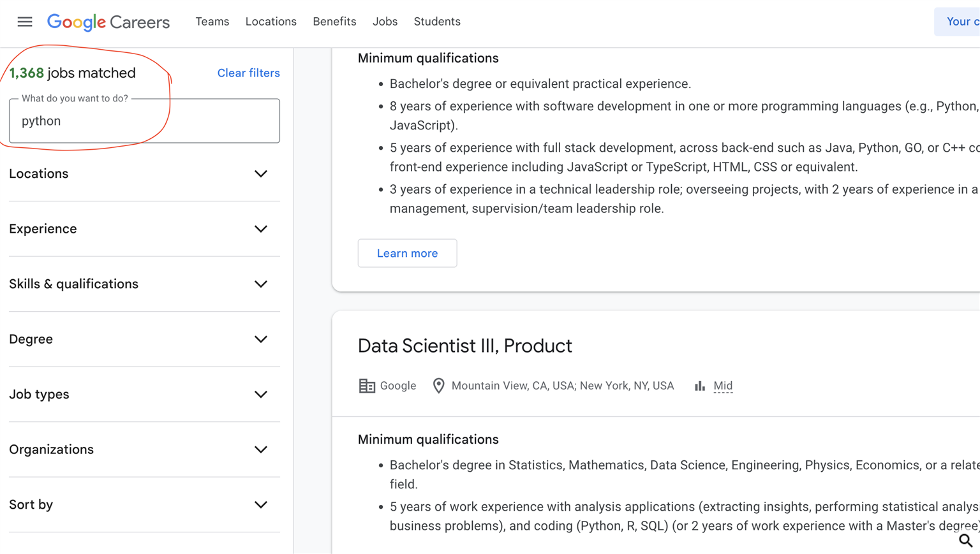Open the Locations nav item
The width and height of the screenshot is (980, 554).
click(271, 22)
